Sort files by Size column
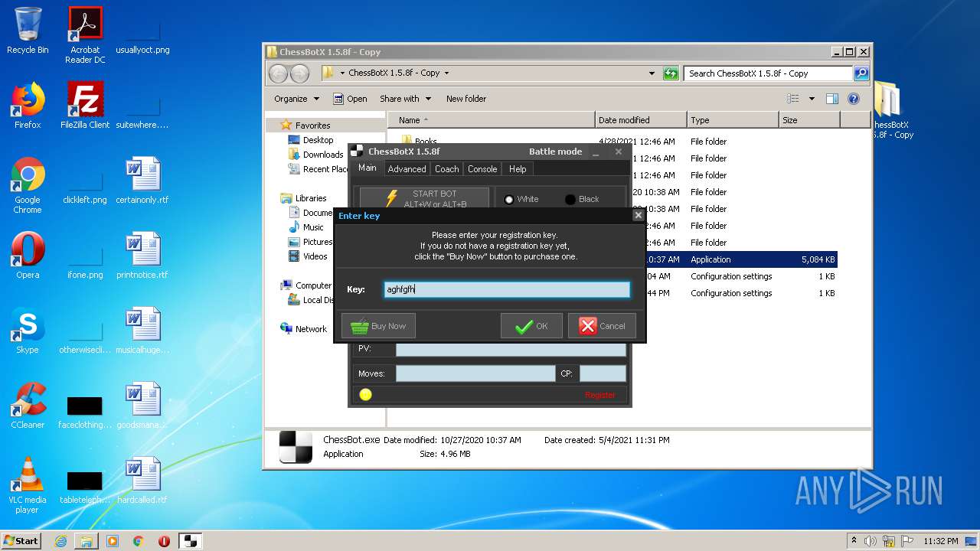Viewport: 980px width, 551px height. 809,120
